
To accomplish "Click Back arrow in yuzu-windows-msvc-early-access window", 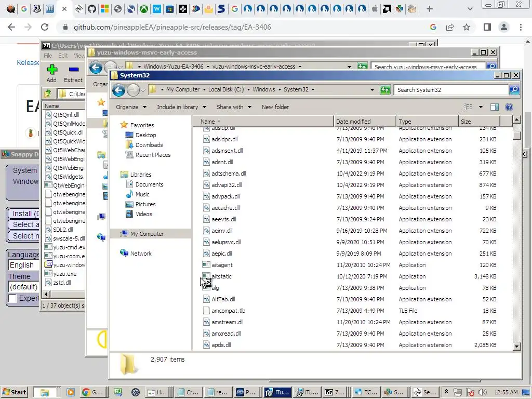I will click(96, 68).
